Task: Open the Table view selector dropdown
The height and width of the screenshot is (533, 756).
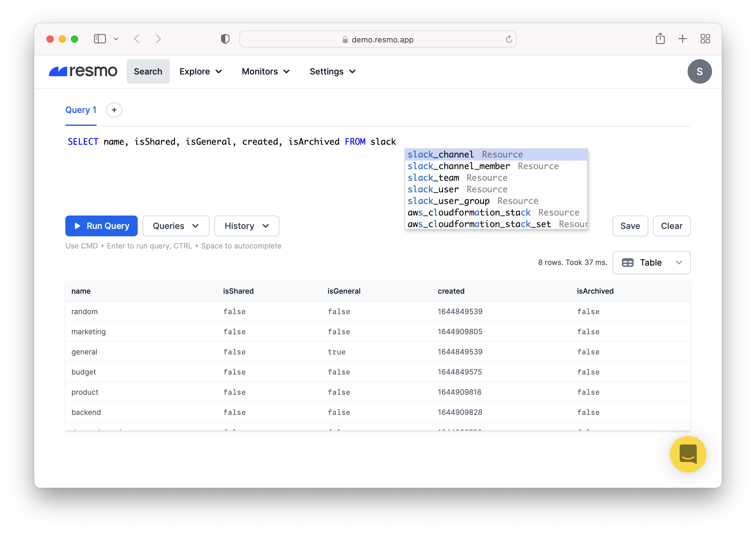Action: [x=651, y=263]
